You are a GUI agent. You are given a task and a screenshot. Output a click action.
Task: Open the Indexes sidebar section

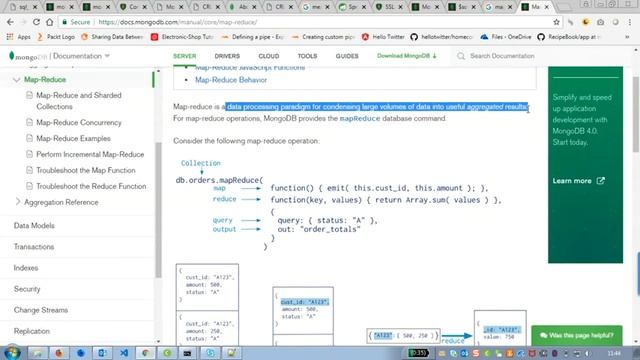point(26,268)
